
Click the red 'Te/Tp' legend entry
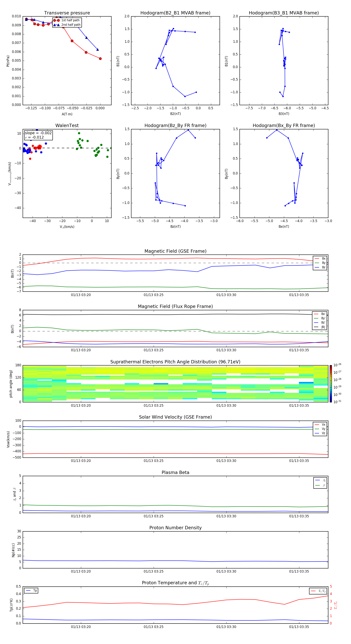click(318, 591)
